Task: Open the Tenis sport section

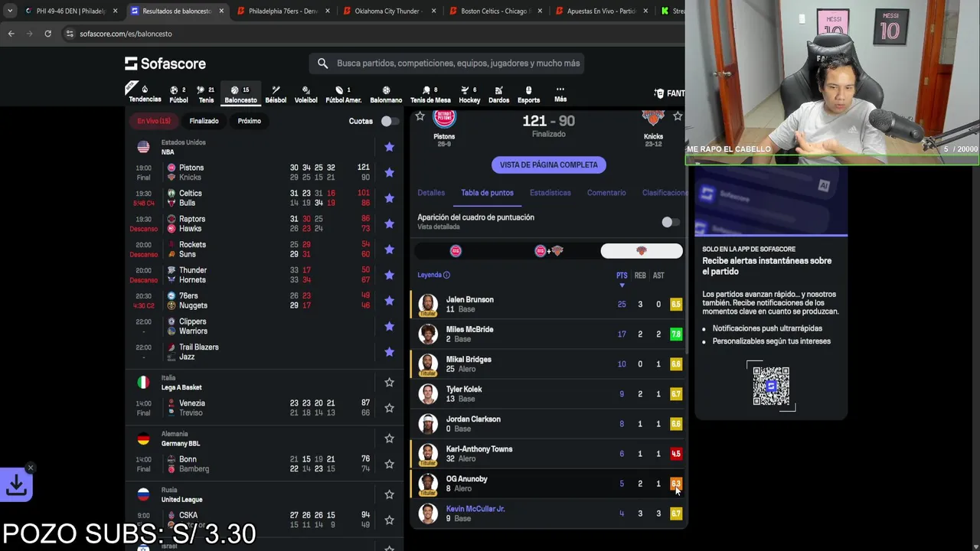Action: pyautogui.click(x=206, y=93)
